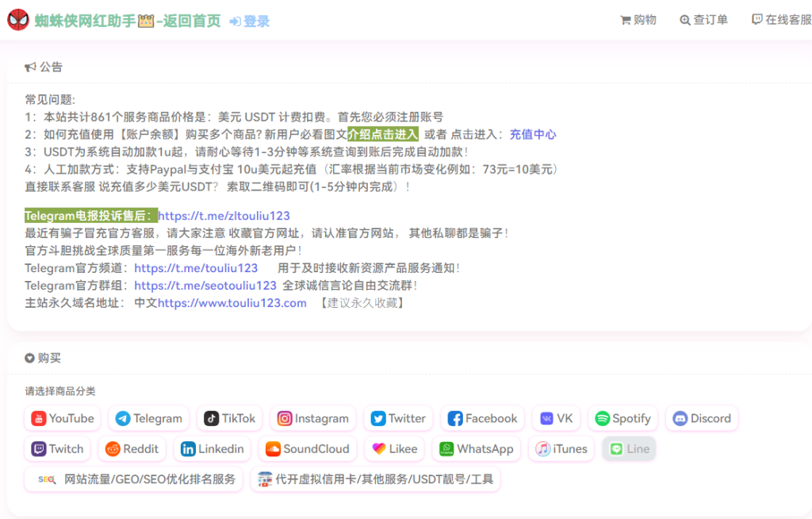Screen dimensions: 812x519
Task: Click the 用于及时接收新资源产品服务通知 text
Action: 368,268
